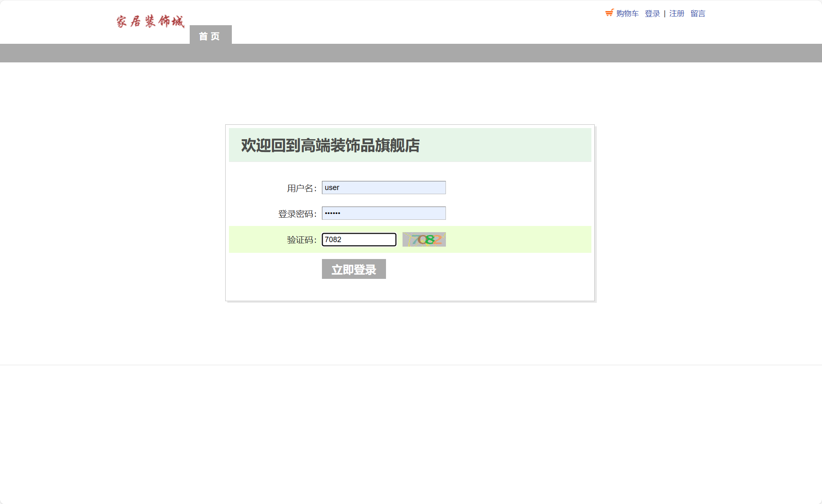The image size is (822, 504).
Task: Click the 欢迎回到高端装饰品旗舰店 heading
Action: (x=330, y=145)
